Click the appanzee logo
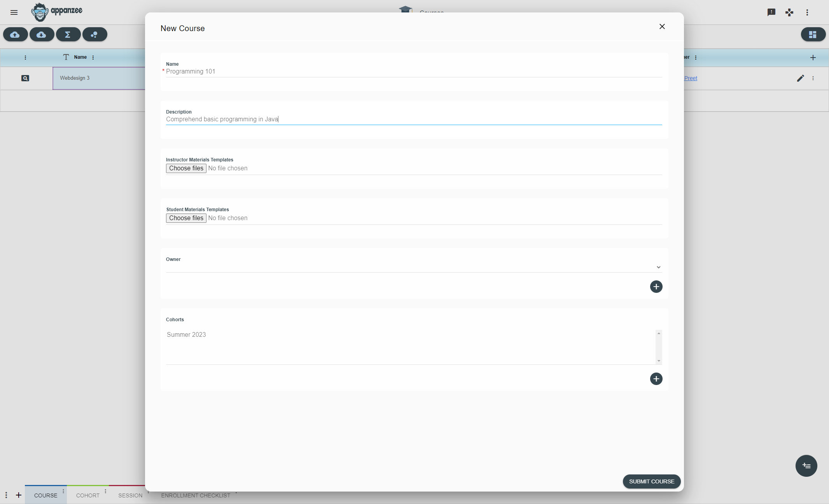829x504 pixels. coord(57,12)
